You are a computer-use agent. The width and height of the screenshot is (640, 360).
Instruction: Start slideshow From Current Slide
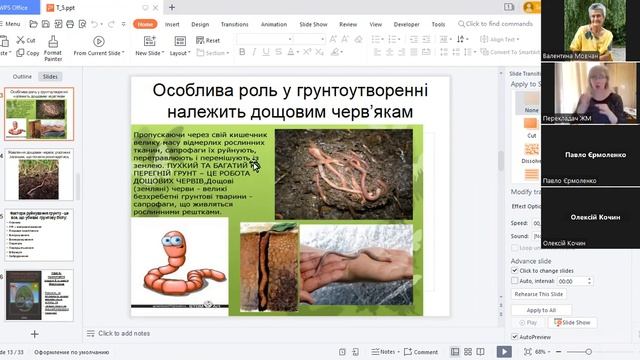coord(99,46)
